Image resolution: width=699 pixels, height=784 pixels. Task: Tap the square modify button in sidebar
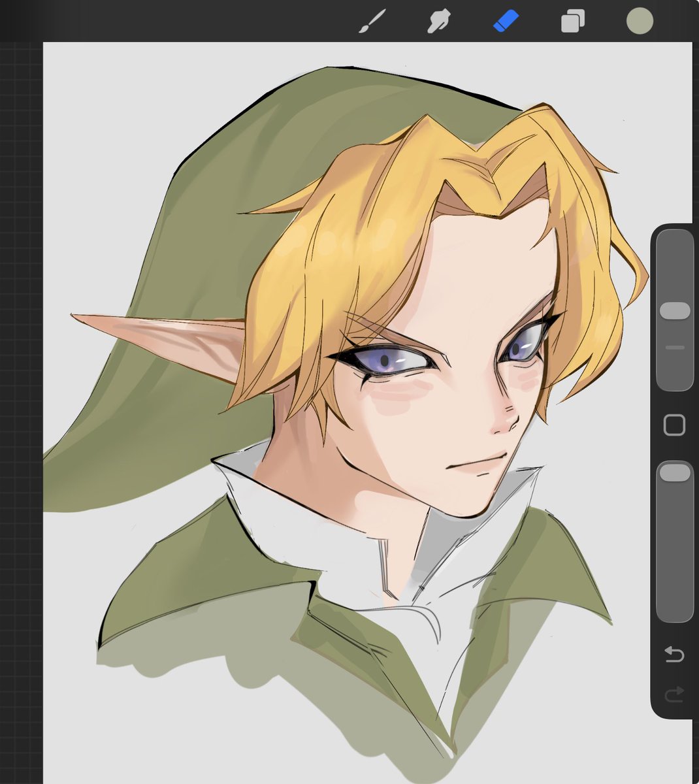coord(674,425)
